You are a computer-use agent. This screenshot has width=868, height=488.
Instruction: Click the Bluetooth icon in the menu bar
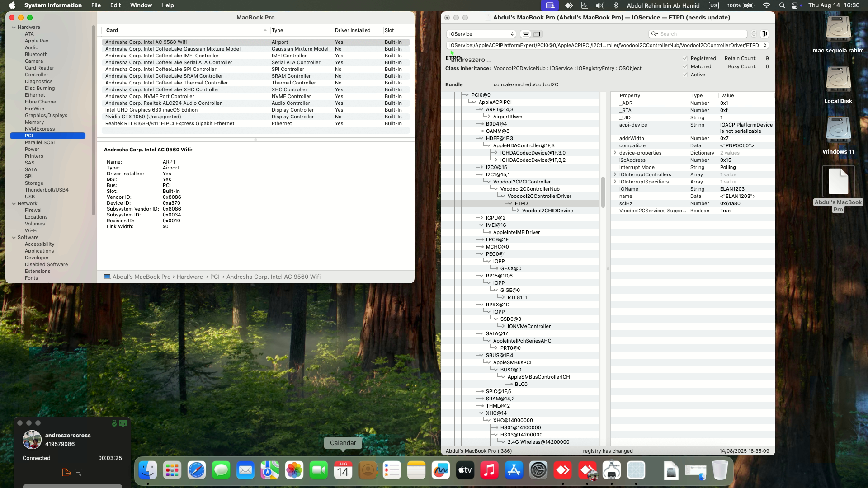[x=615, y=5]
